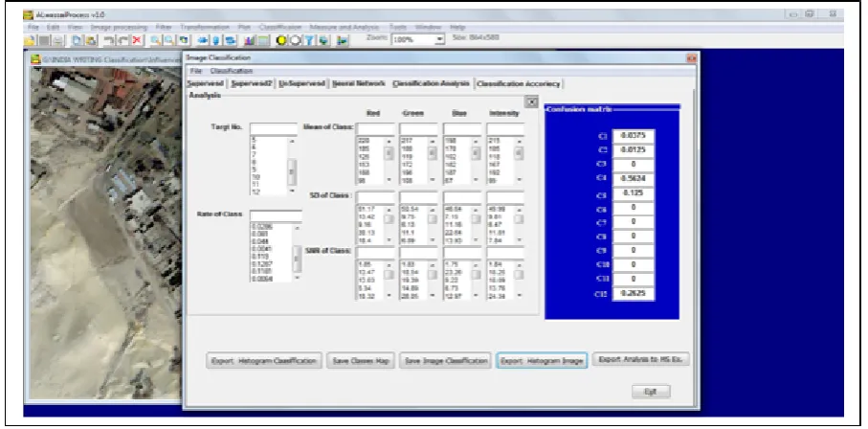The image size is (868, 429).
Task: Click the open folder icon in the main toolbar
Action: tap(30, 40)
